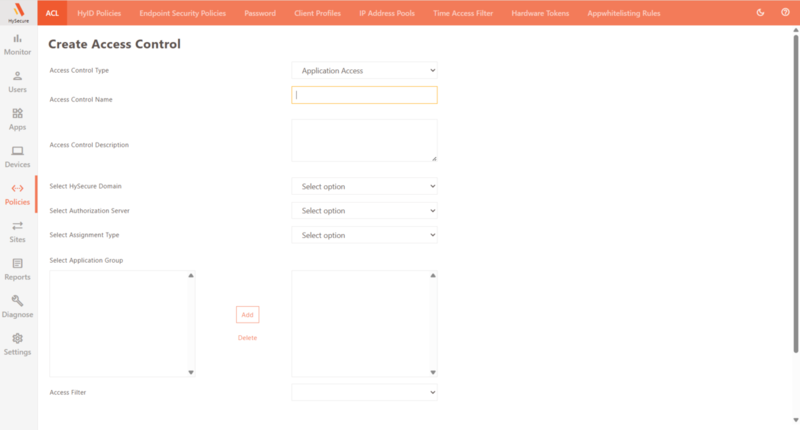This screenshot has height=430, width=800.
Task: Click the HySecure logo icon
Action: point(18,12)
